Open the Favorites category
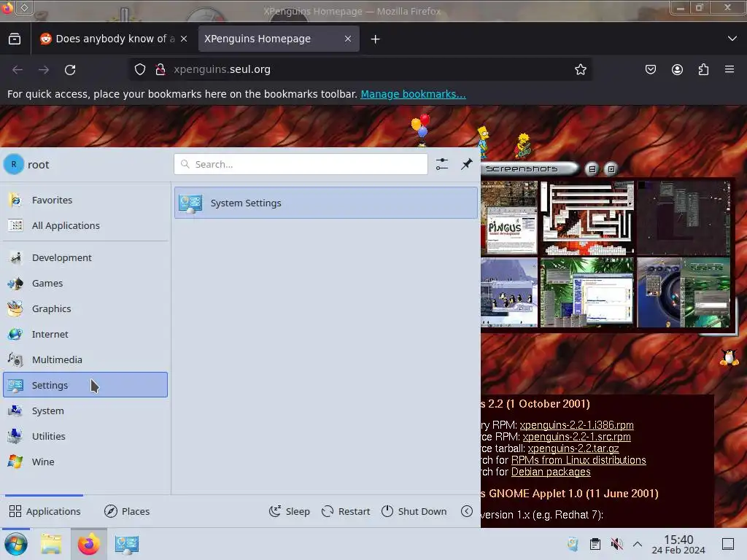The height and width of the screenshot is (560, 747). click(86, 200)
